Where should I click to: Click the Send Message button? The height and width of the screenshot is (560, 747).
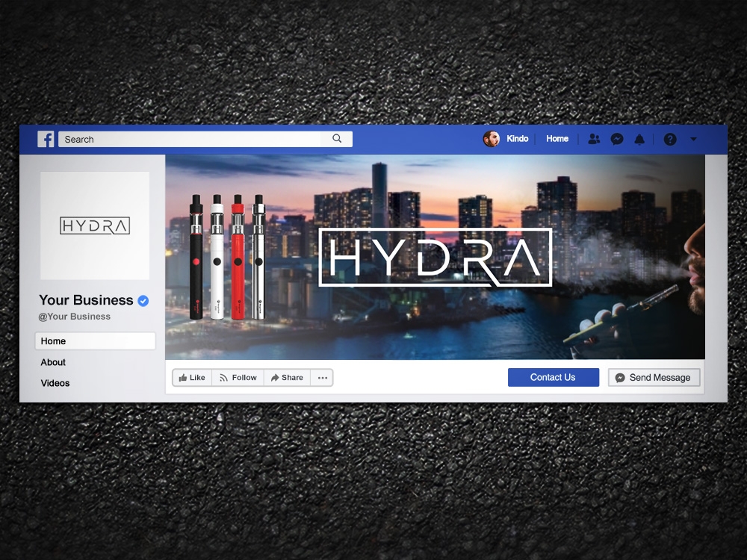click(654, 377)
